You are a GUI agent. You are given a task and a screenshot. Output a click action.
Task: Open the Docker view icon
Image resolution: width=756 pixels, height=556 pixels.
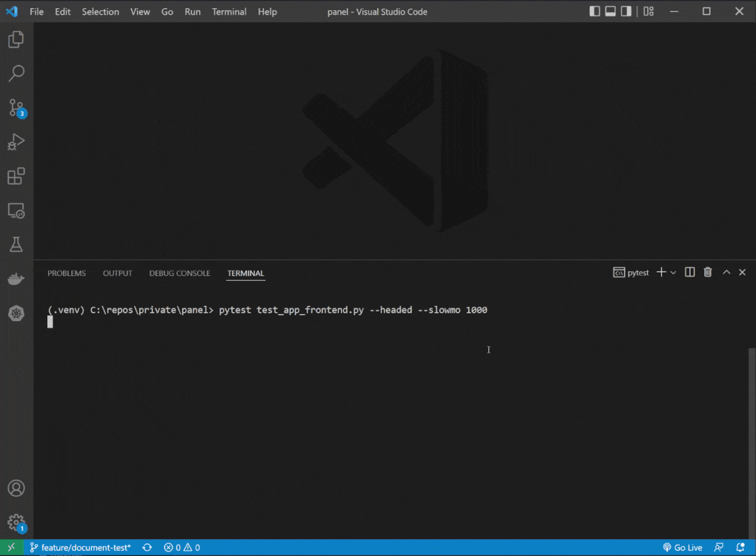click(x=16, y=279)
